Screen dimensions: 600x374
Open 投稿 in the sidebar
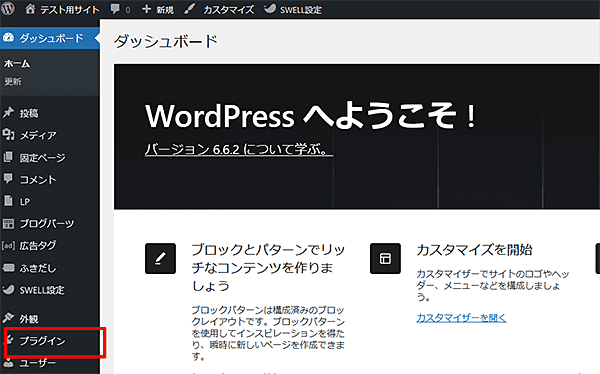pos(29,113)
